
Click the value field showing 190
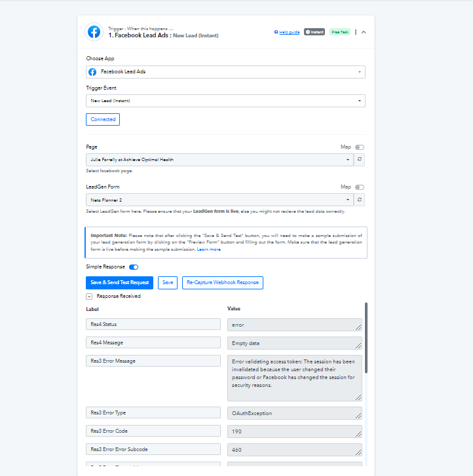294,431
